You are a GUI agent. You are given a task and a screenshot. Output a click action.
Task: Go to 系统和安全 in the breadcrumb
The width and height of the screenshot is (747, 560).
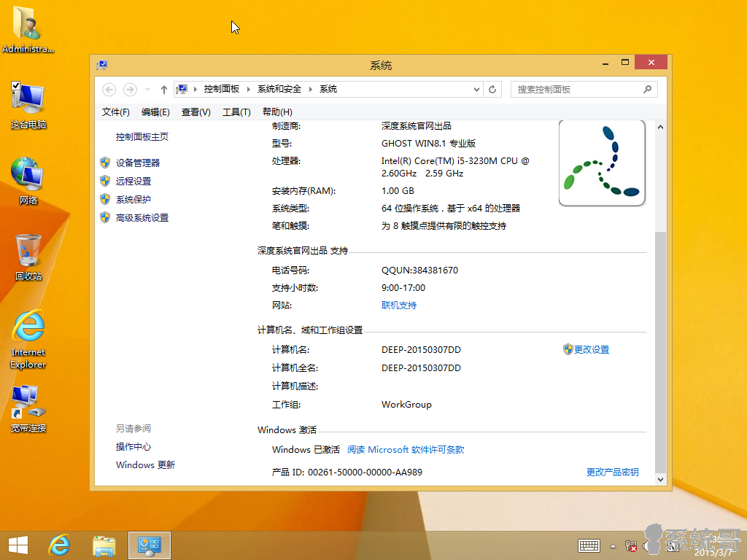click(279, 89)
